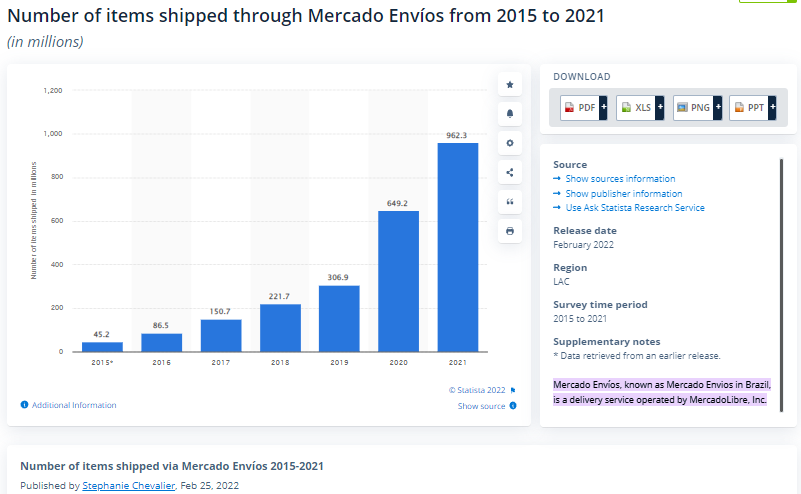The width and height of the screenshot is (801, 494).
Task: Click the Additional Information info icon
Action: (x=25, y=405)
